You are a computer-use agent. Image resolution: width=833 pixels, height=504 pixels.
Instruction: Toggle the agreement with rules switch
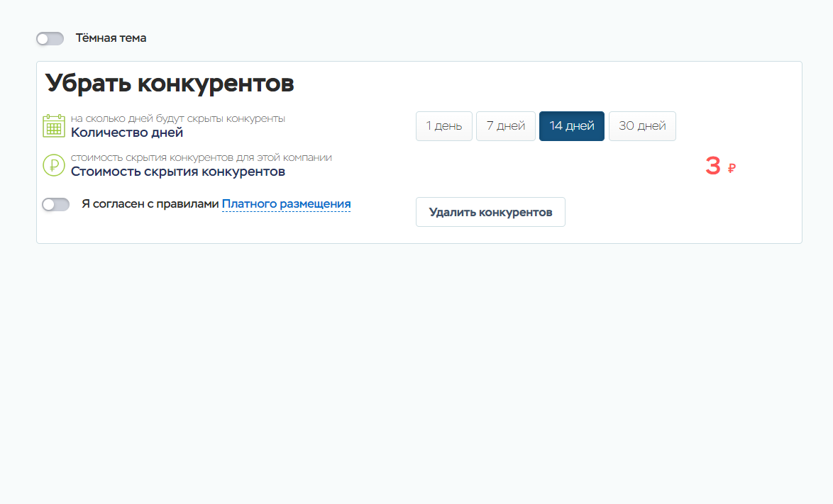(x=55, y=204)
